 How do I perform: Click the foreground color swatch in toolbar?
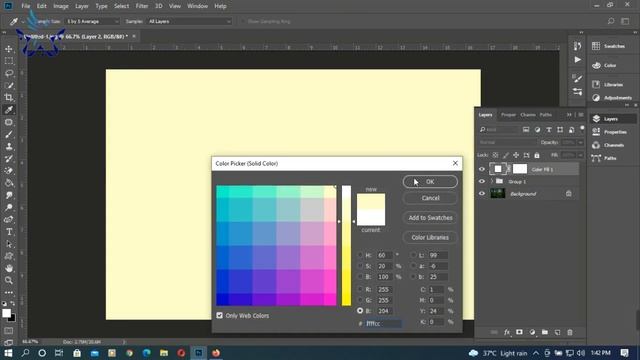(x=7, y=313)
